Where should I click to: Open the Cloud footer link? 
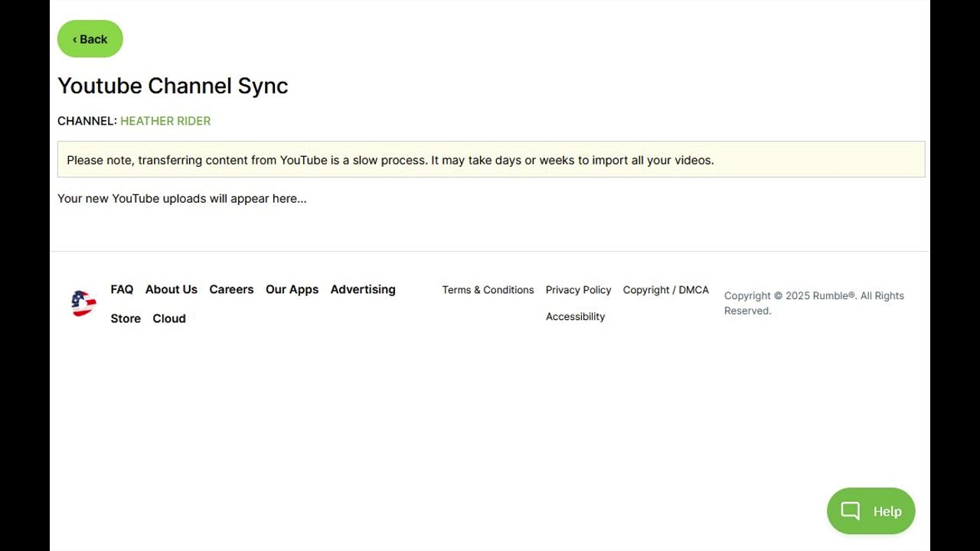tap(169, 318)
